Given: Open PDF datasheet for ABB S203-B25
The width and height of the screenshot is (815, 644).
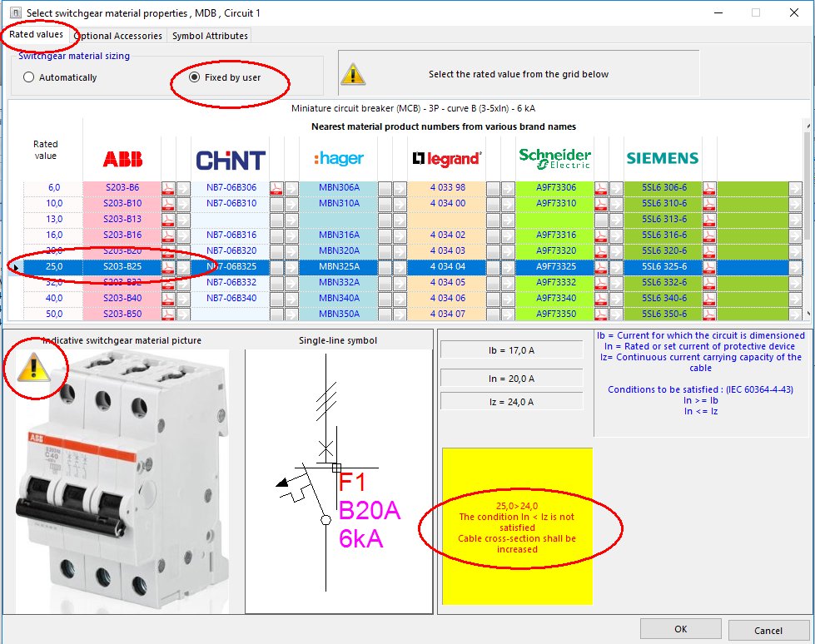Looking at the screenshot, I should click(169, 265).
